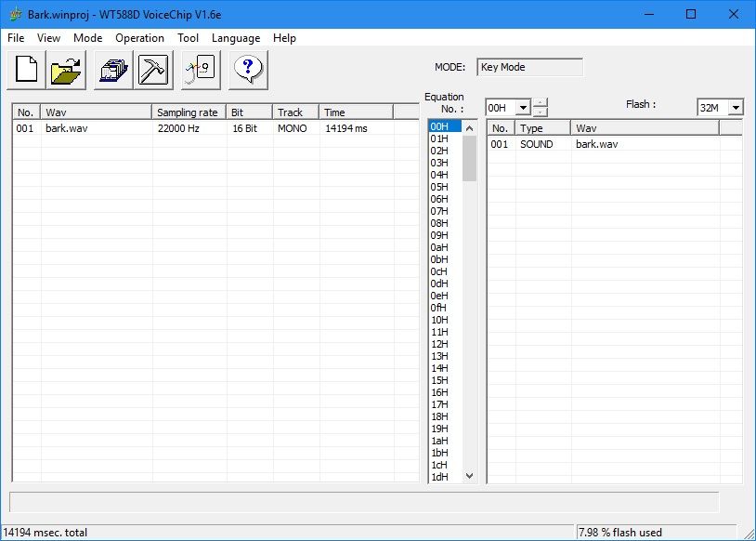The image size is (756, 541).
Task: Click the equation list scrollbar thumb
Action: tap(469, 158)
